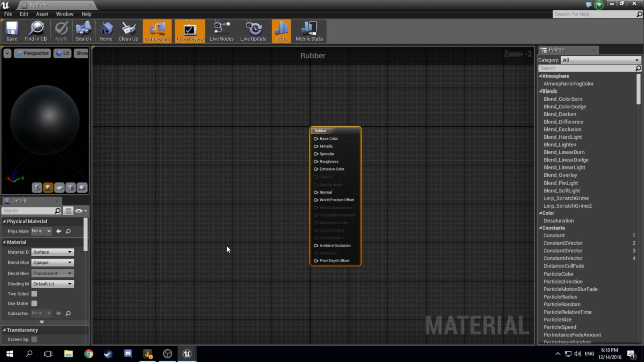Collapse the Physical Material section

coord(4,221)
